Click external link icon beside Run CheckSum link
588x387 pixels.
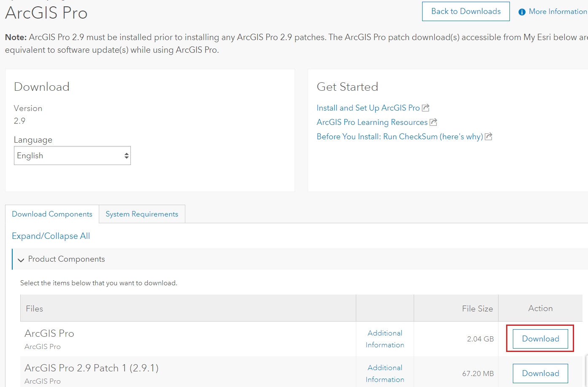(x=488, y=136)
